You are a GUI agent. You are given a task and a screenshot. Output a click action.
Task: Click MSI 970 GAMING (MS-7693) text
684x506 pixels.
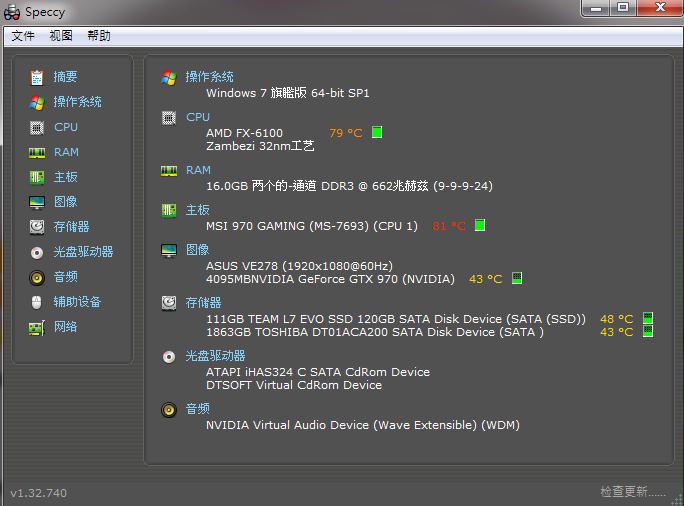coord(312,226)
